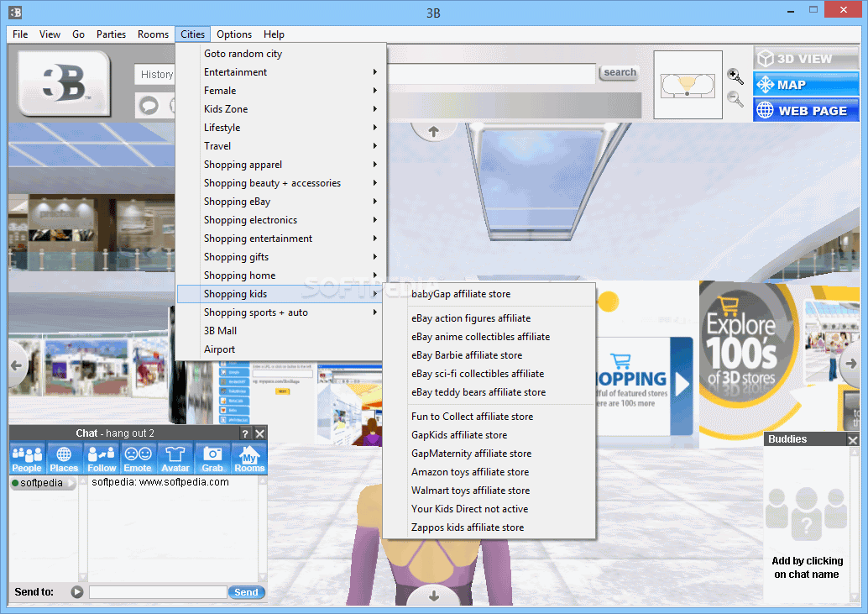The image size is (868, 614).
Task: Click the move forward up arrow
Action: pos(433,132)
